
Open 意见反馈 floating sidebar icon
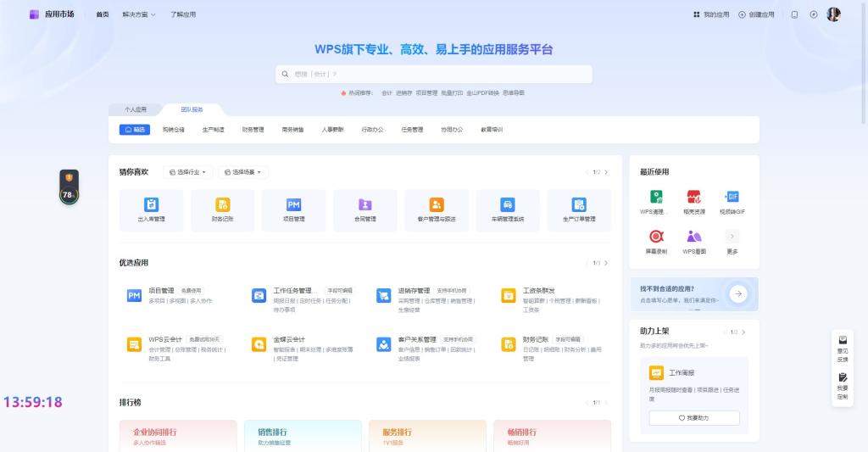coord(843,349)
